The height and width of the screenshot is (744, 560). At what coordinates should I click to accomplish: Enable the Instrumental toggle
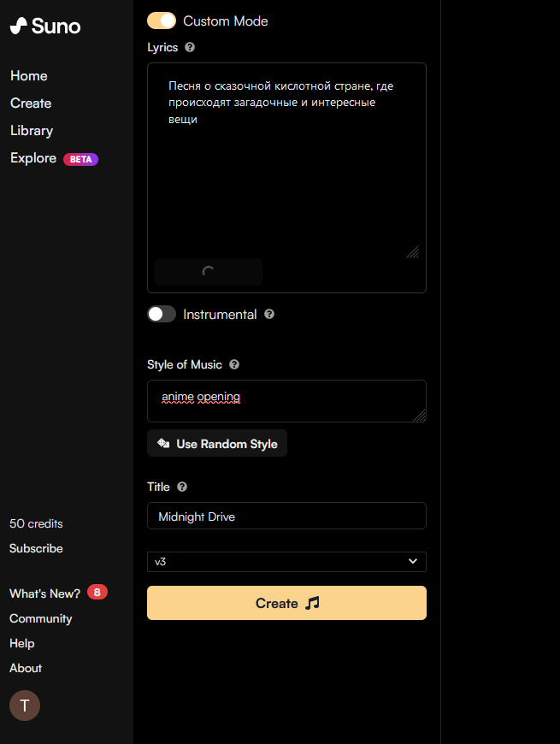162,315
